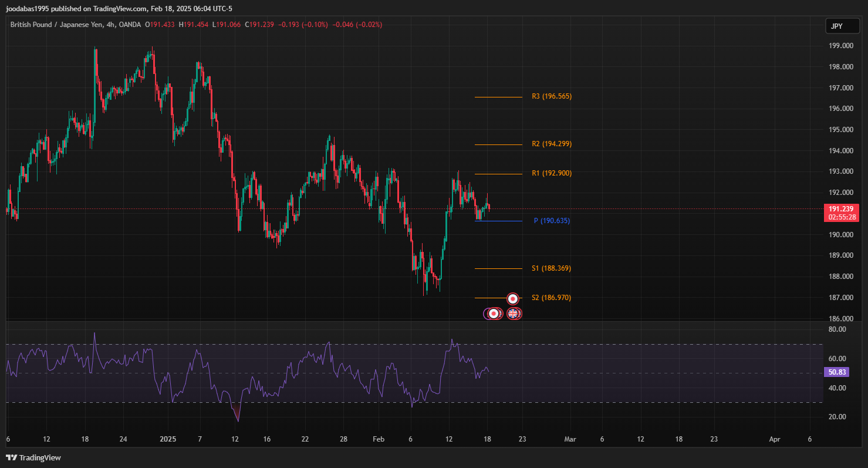Click the TradingView logo icon
868x468 pixels.
(x=12, y=457)
